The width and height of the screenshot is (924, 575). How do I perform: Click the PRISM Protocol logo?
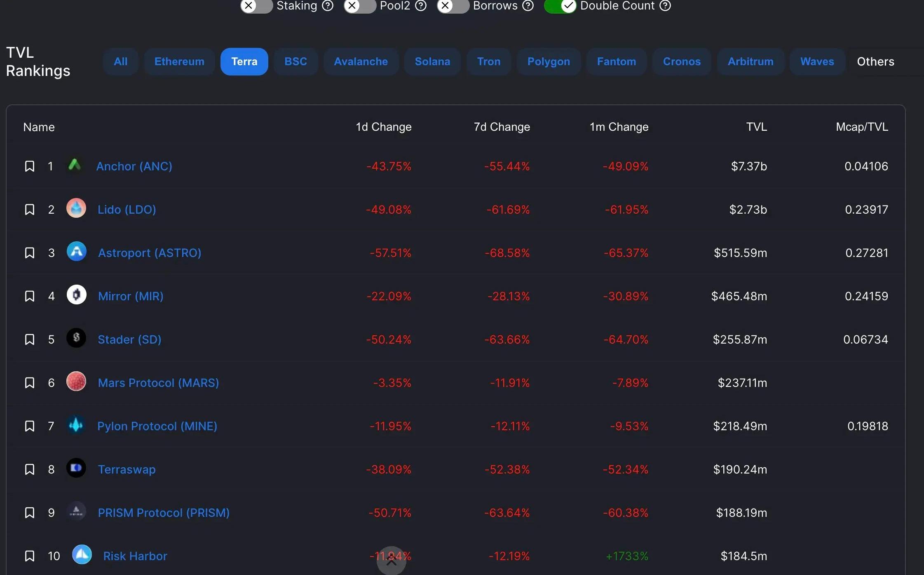(76, 511)
